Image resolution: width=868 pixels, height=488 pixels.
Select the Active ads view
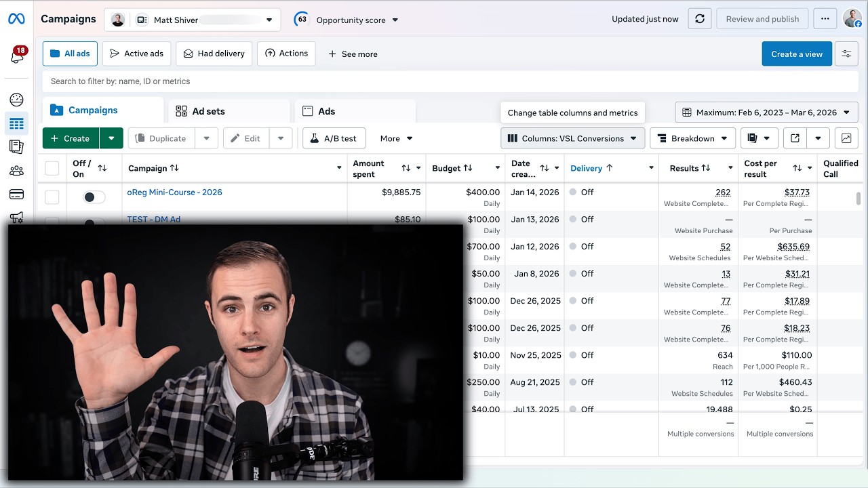(136, 54)
